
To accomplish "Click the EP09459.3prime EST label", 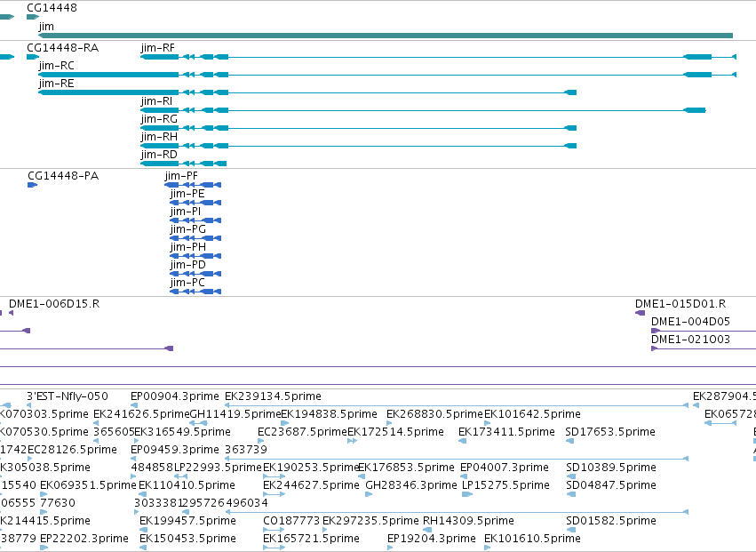I will pyautogui.click(x=175, y=450).
